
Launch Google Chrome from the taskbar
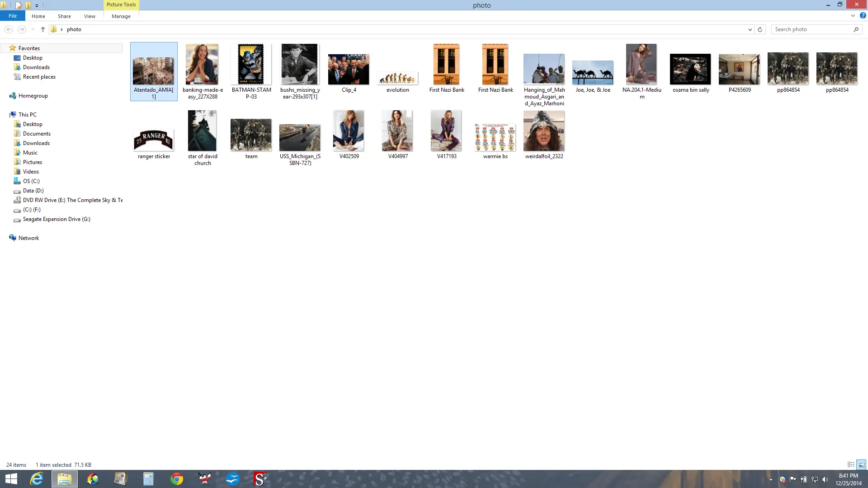pyautogui.click(x=177, y=479)
